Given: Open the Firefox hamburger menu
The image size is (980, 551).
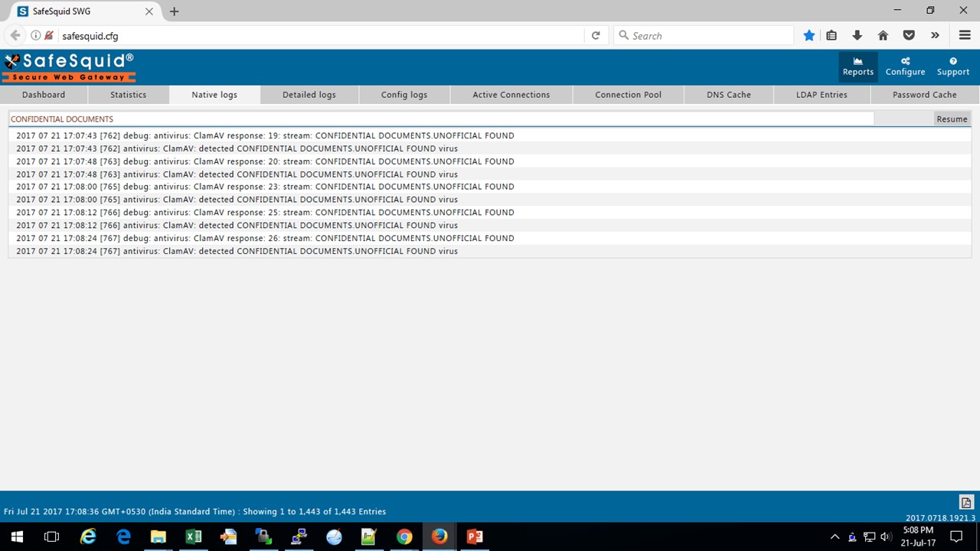Looking at the screenshot, I should [x=965, y=35].
